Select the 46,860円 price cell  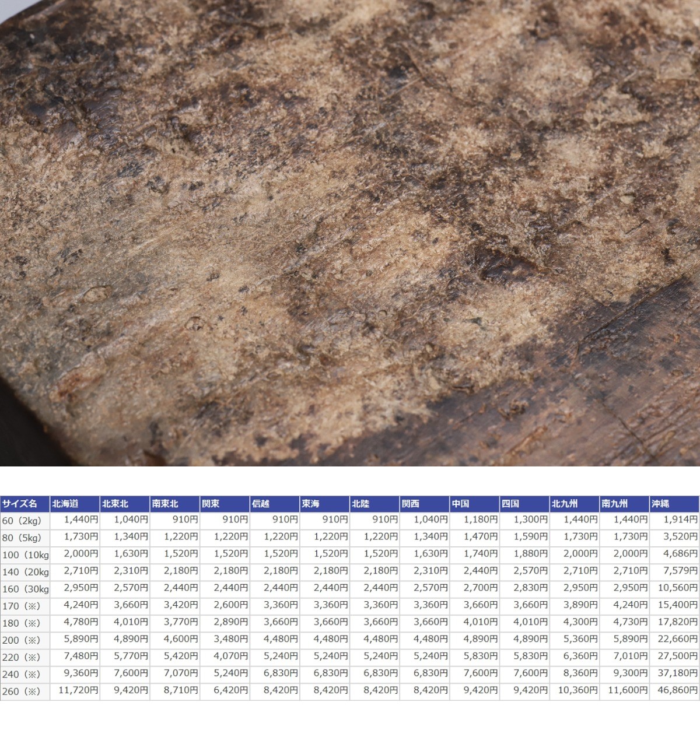(674, 690)
